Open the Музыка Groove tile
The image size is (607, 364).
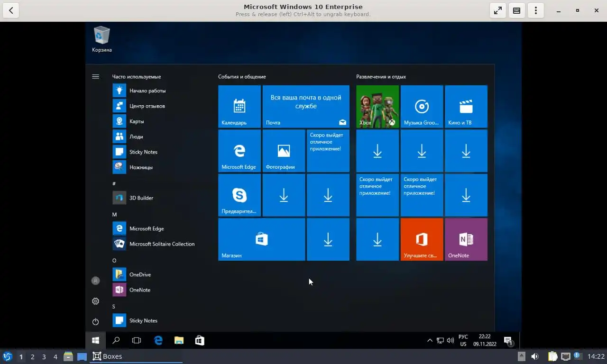click(x=422, y=107)
